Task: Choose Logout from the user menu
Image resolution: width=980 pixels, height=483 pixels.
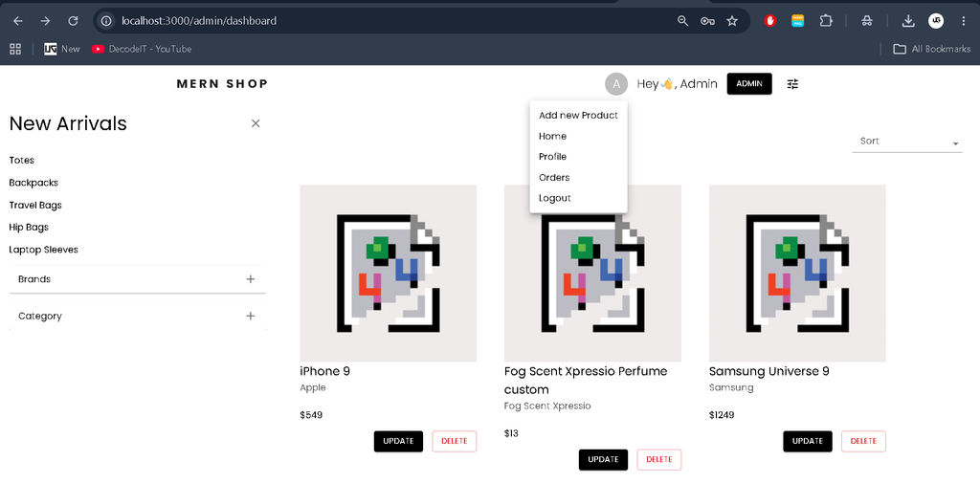Action: coord(579,198)
